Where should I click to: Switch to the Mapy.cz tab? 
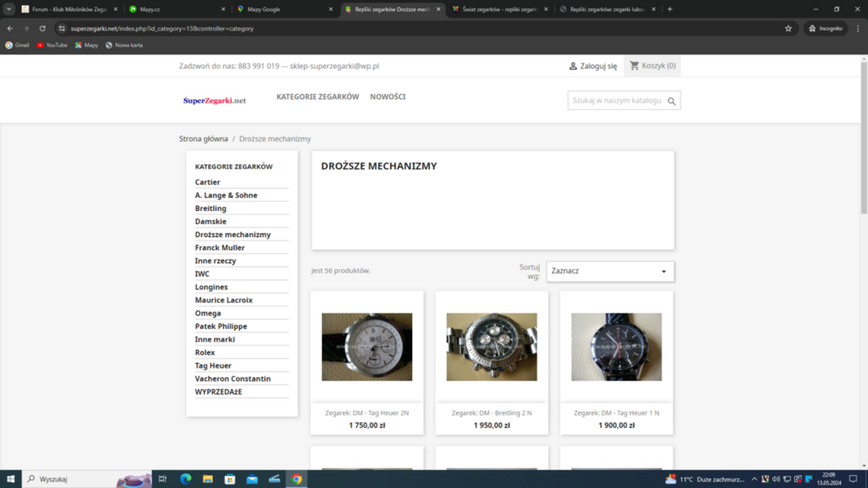coord(176,9)
